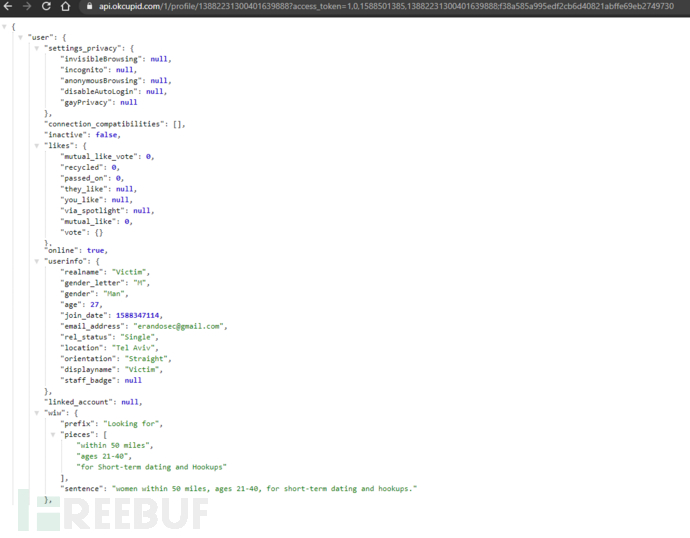Click the "linked_account" line
The image size is (690, 538).
click(93, 402)
